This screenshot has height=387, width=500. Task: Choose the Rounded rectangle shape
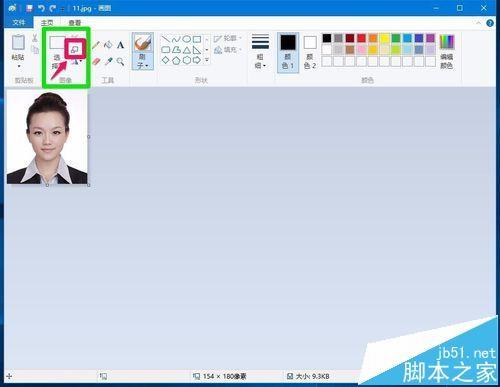pyautogui.click(x=166, y=50)
